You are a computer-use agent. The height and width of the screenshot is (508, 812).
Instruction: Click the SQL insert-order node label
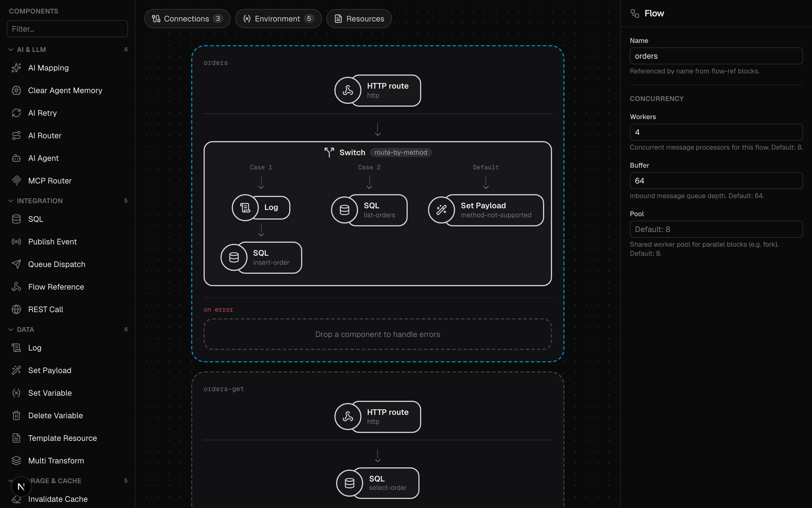click(271, 257)
